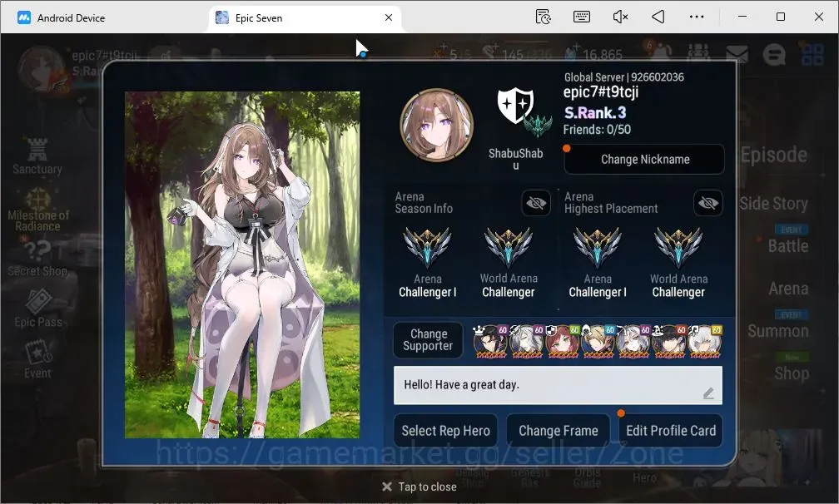Toggle the muted speaker icon

click(620, 17)
